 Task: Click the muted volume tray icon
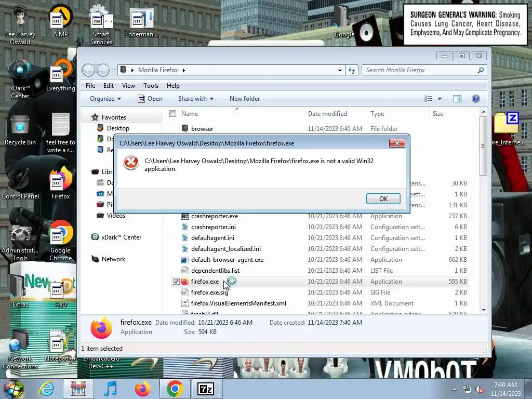click(x=480, y=390)
